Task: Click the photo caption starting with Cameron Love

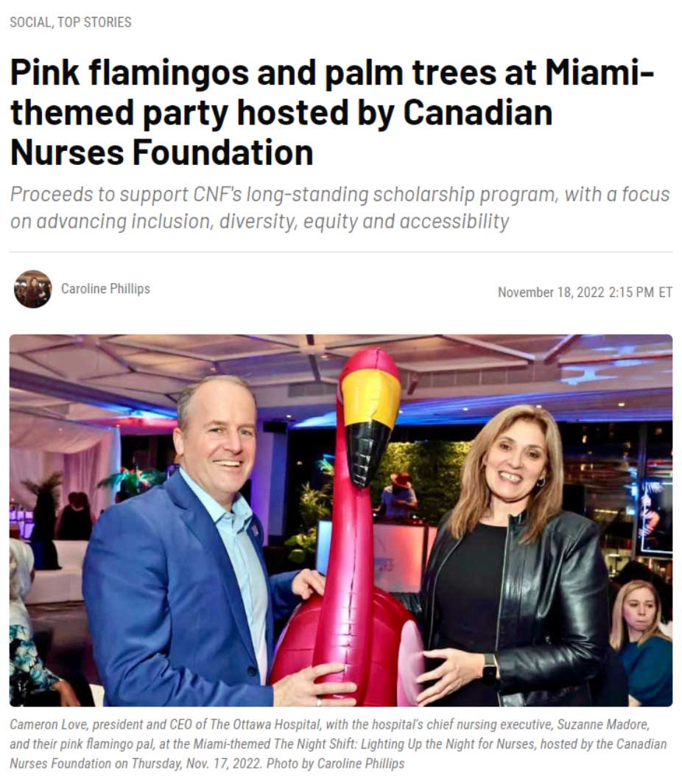Action: [338, 743]
